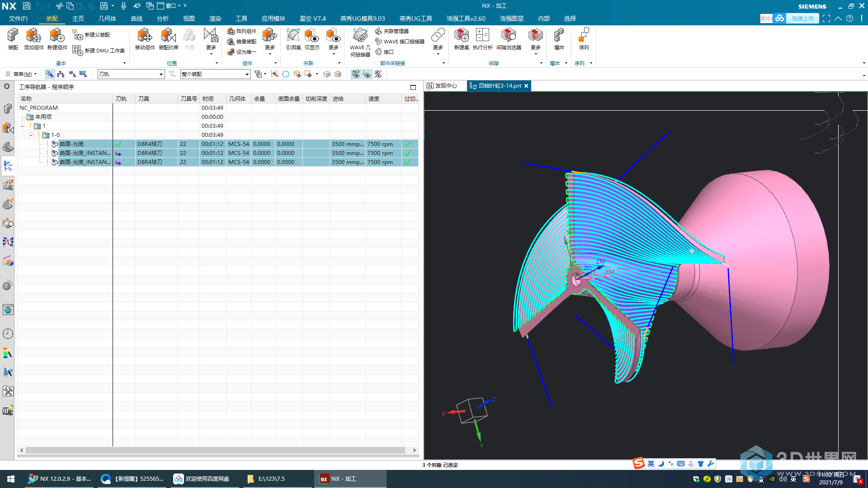This screenshot has height=488, width=868.
Task: Click the 装配 assembly icon in ribbon
Action: tap(13, 39)
